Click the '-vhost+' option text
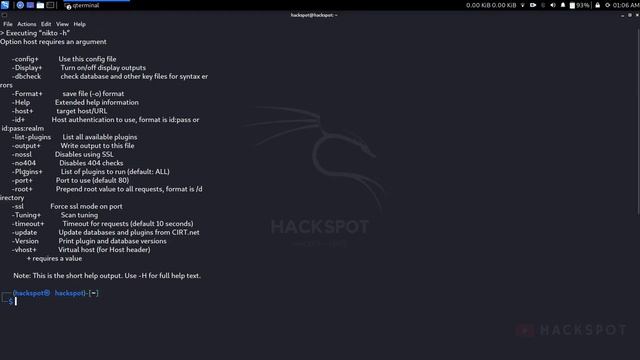Viewport: 640px width, 360px height. pos(24,250)
